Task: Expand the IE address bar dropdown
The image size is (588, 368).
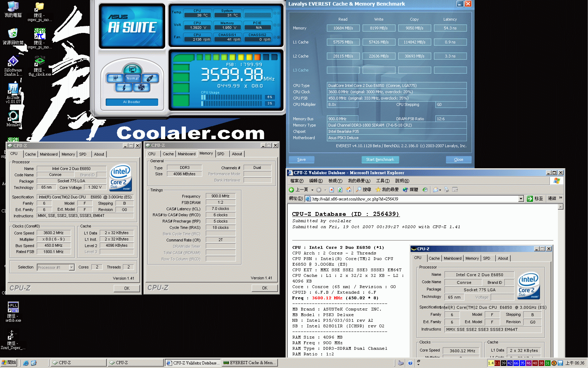Action: pos(521,199)
